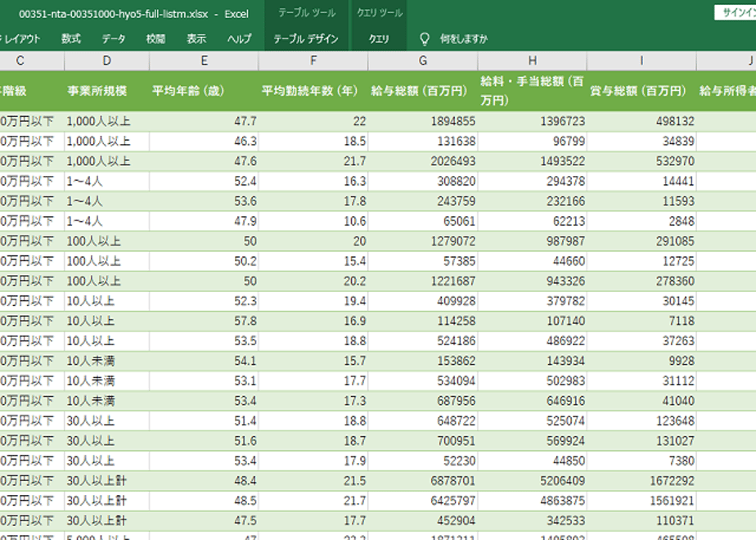Select the cell containing 1894855
The image size is (756, 540).
click(423, 121)
